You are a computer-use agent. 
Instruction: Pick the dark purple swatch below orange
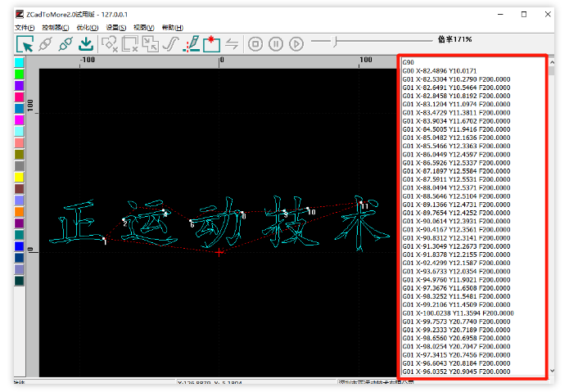[19, 223]
